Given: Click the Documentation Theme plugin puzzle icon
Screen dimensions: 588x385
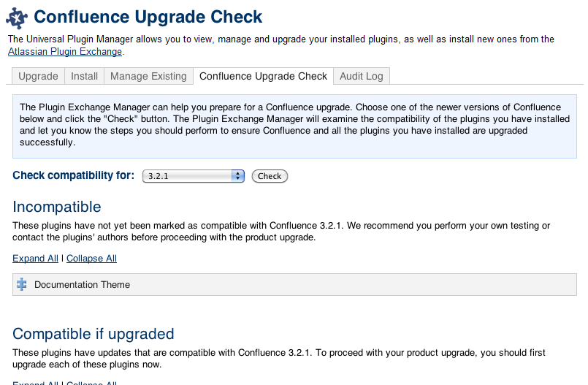Looking at the screenshot, I should coord(22,284).
